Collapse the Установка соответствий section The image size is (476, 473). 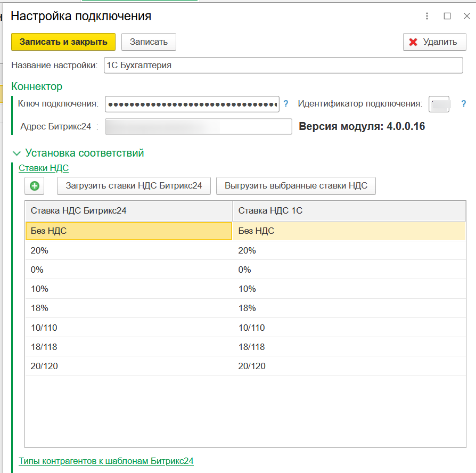pos(16,153)
